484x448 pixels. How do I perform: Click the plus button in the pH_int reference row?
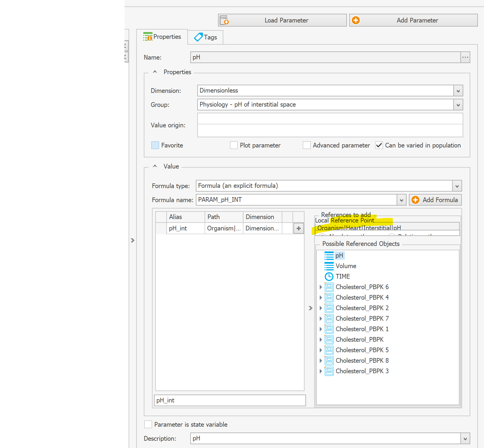click(x=298, y=228)
